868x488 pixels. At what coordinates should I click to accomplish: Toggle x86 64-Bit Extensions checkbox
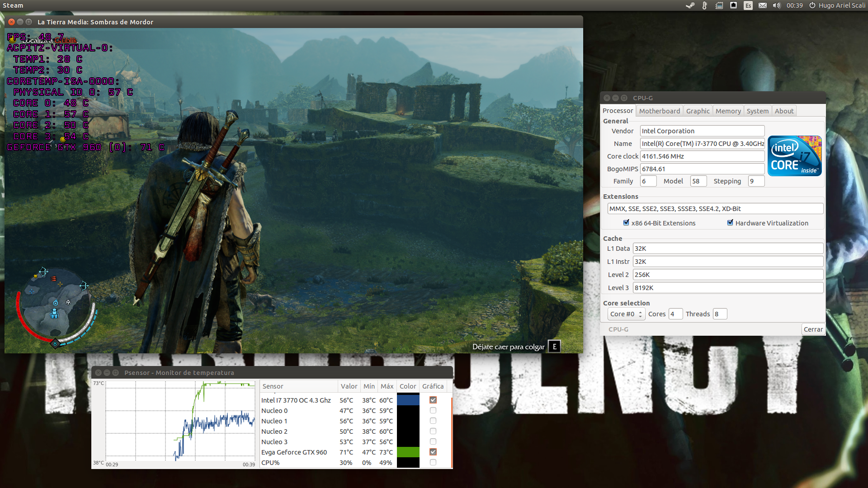pyautogui.click(x=626, y=222)
